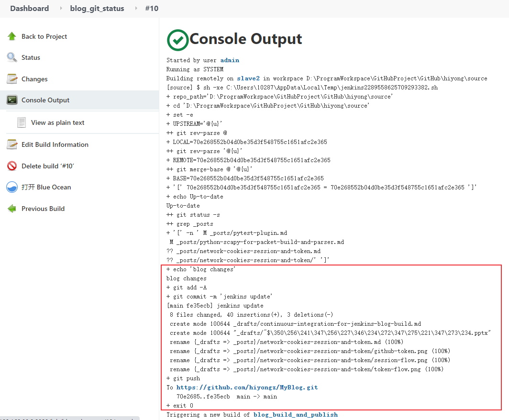Image resolution: width=509 pixels, height=420 pixels.
Task: Click the LOCAL= commit hash line
Action: pos(247,142)
